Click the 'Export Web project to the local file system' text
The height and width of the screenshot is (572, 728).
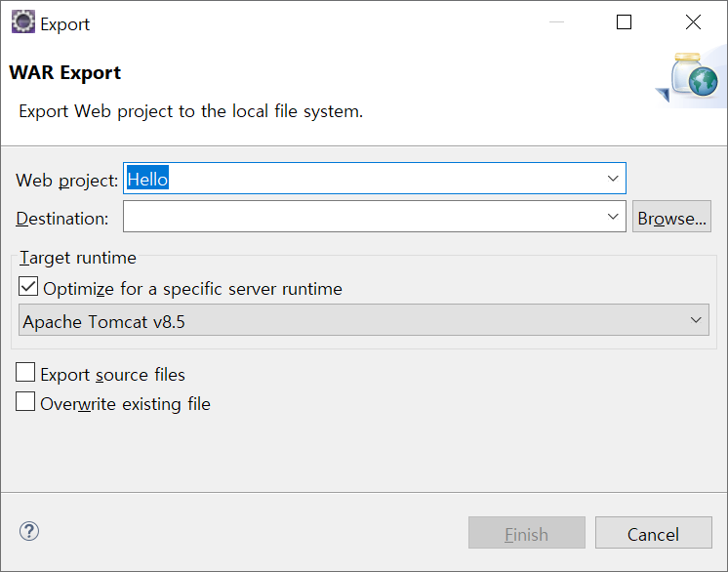190,111
